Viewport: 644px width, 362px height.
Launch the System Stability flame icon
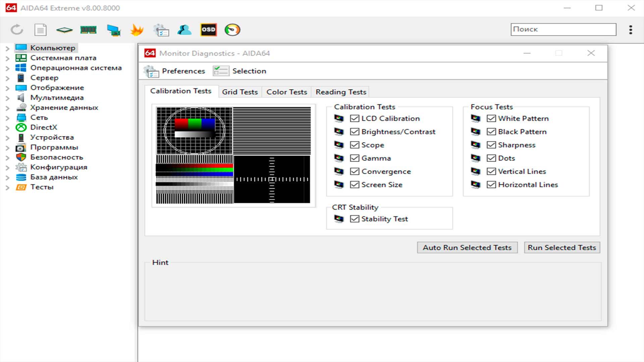coord(137,30)
